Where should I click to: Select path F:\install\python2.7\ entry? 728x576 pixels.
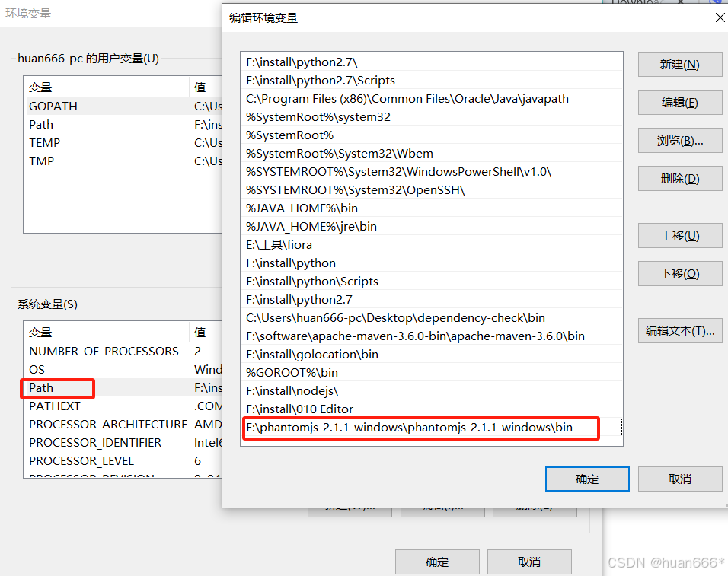pyautogui.click(x=432, y=62)
